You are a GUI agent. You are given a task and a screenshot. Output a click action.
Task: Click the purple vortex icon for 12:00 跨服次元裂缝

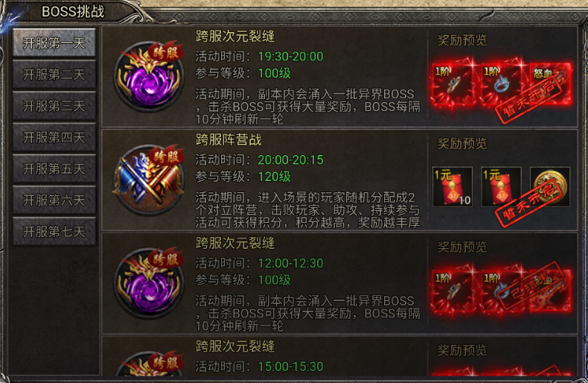click(x=150, y=283)
